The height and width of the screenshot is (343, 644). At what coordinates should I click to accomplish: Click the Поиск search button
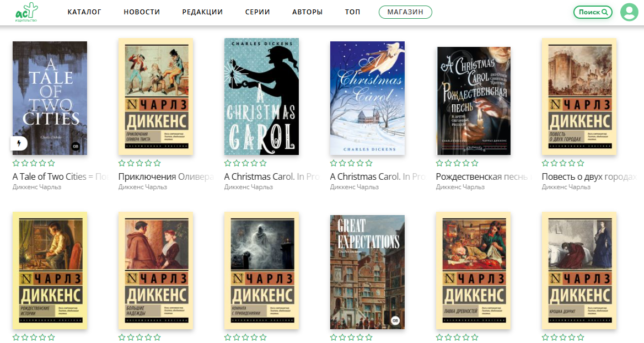(593, 12)
